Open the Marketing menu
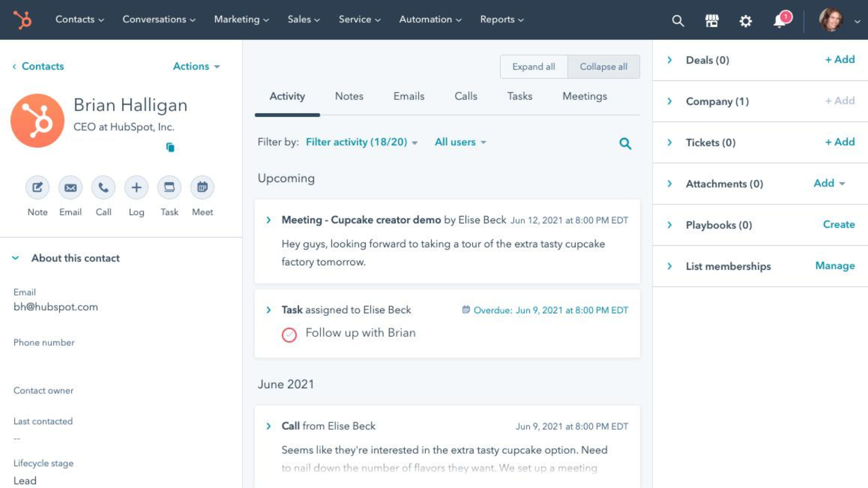868x488 pixels. 241,19
